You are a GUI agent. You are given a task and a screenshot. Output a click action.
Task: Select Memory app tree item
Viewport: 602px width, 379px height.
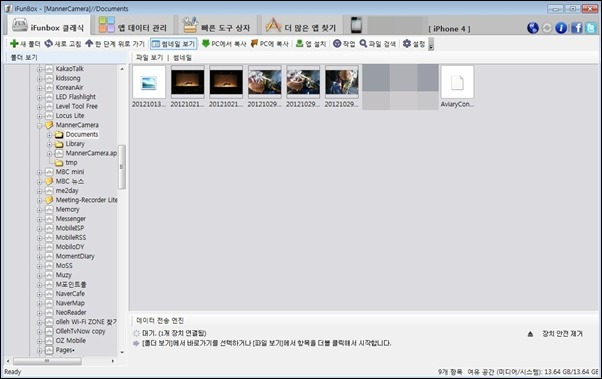coord(67,209)
